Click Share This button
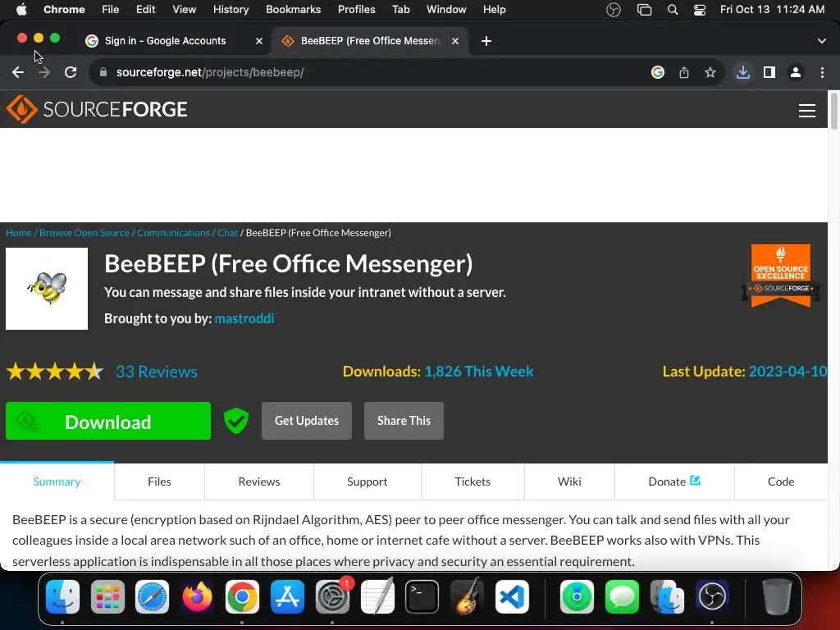Screen dimensions: 840x630 click(x=404, y=421)
